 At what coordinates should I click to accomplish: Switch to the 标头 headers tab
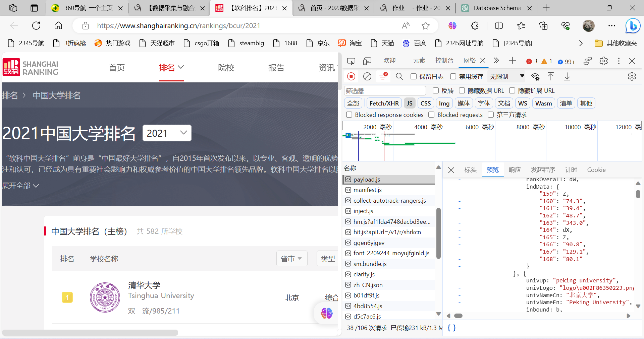click(470, 170)
